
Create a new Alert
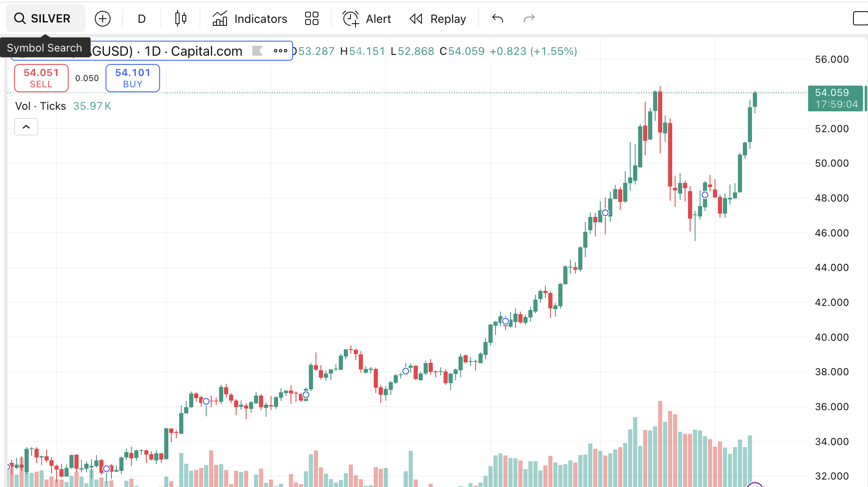point(367,19)
